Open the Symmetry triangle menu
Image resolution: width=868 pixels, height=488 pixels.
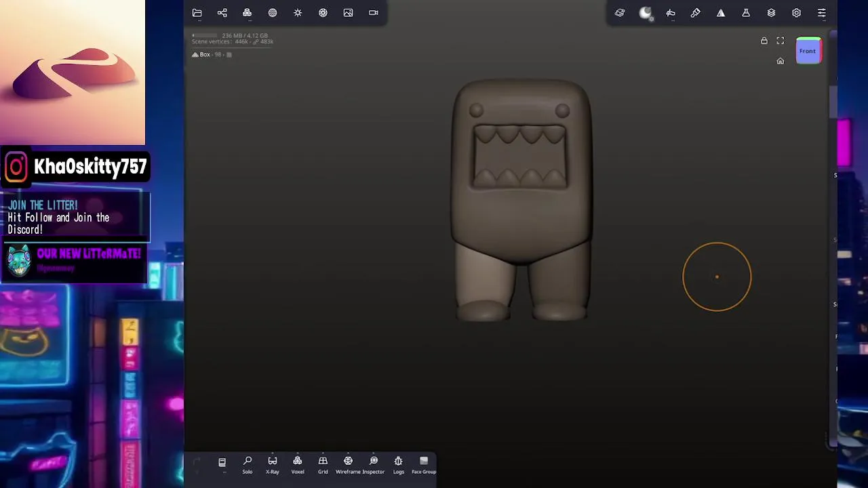721,13
